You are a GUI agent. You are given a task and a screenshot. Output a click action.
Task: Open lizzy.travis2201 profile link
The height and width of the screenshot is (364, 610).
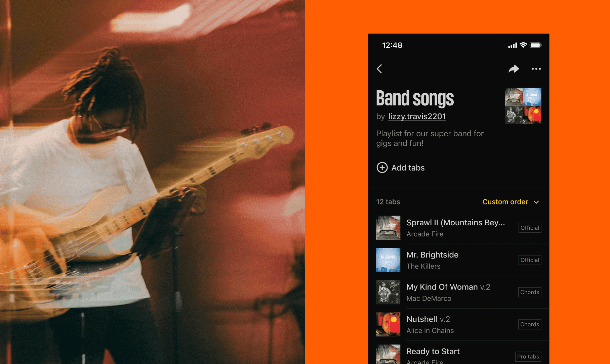[417, 117]
